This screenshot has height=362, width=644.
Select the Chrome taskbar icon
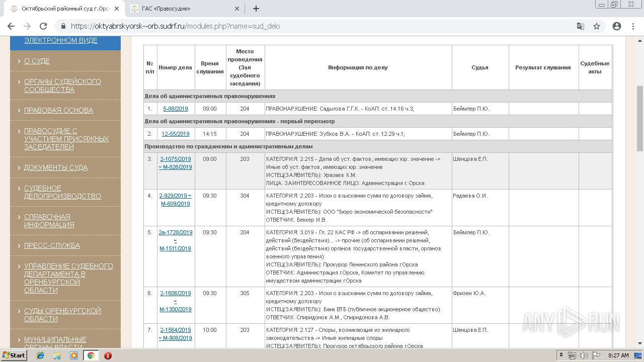(x=91, y=355)
